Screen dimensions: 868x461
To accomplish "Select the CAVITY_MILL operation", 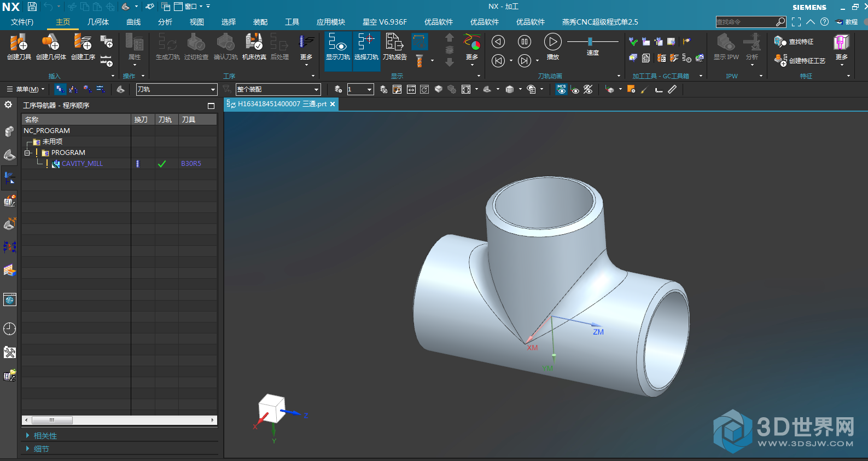I will pos(82,164).
